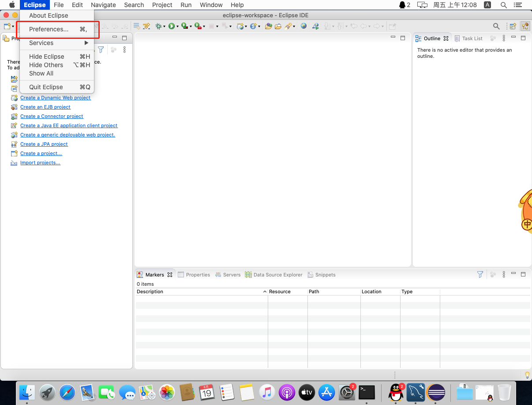Click the green Run toolbar button
532x405 pixels.
point(172,26)
